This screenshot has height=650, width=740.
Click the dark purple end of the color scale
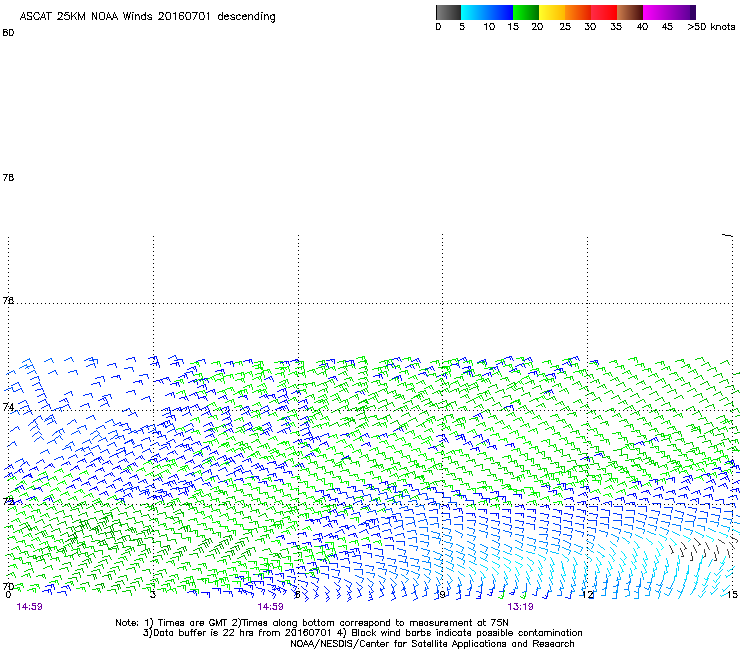tap(691, 12)
